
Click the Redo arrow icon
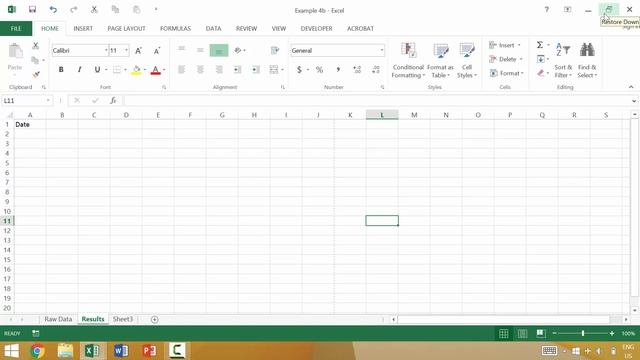73,9
